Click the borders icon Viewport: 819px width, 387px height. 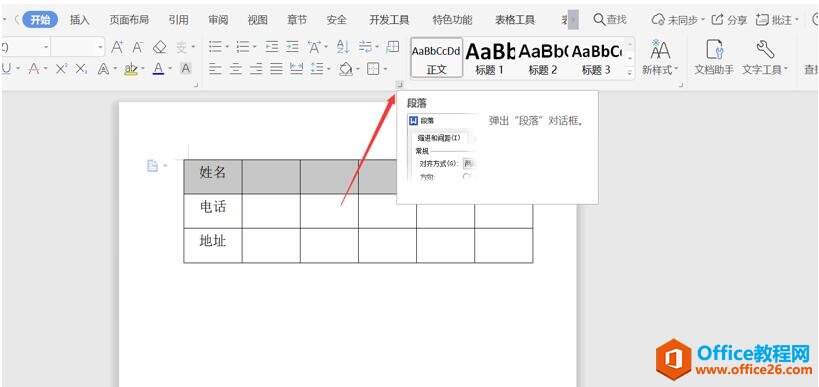(373, 68)
